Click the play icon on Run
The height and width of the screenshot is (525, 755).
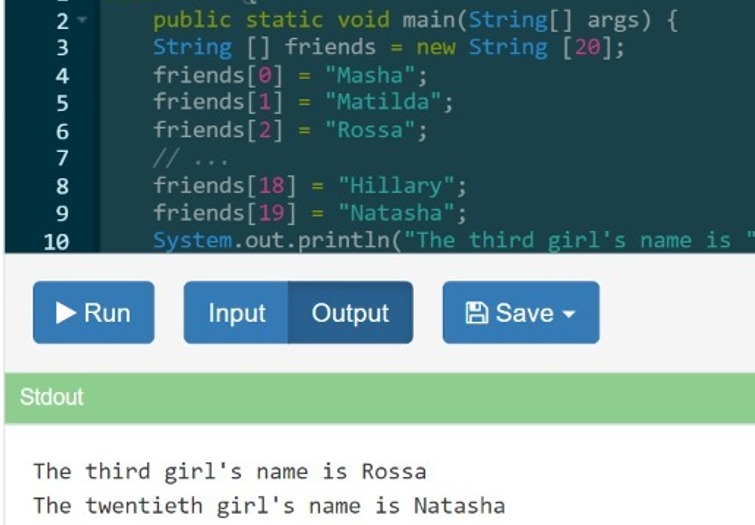pos(66,313)
